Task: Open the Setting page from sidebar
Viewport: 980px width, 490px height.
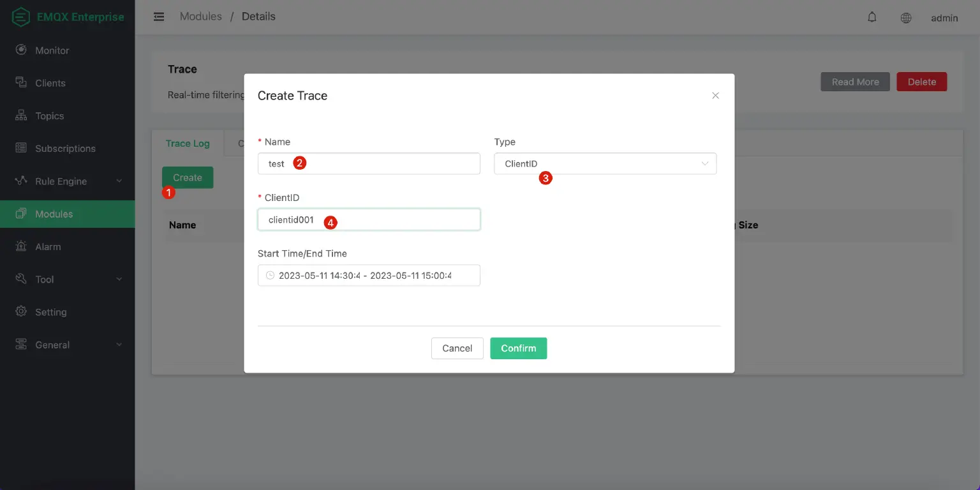Action: pyautogui.click(x=48, y=312)
